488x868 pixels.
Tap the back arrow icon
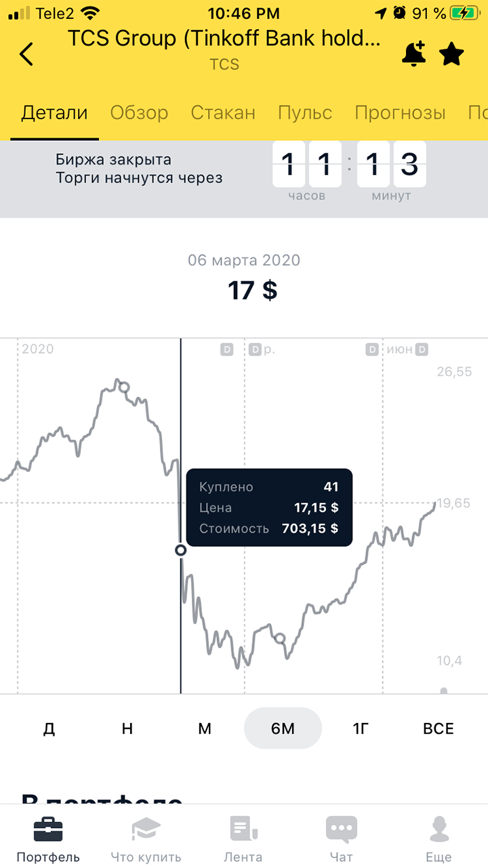coord(26,54)
